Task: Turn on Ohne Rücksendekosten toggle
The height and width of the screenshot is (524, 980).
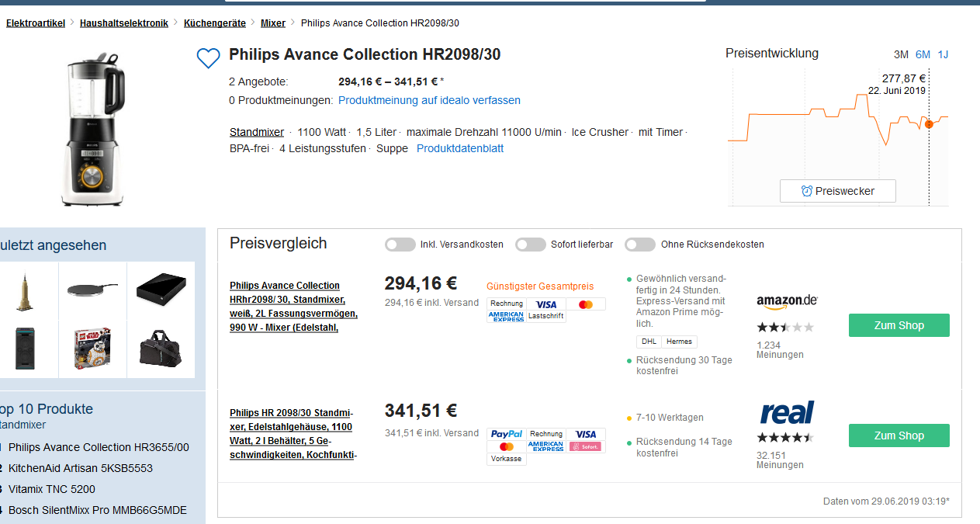Action: tap(640, 245)
